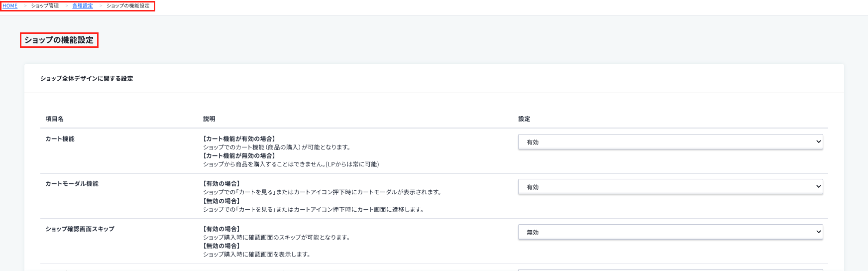The image size is (868, 271).
Task: Select the カート機能 row label
Action: point(60,139)
